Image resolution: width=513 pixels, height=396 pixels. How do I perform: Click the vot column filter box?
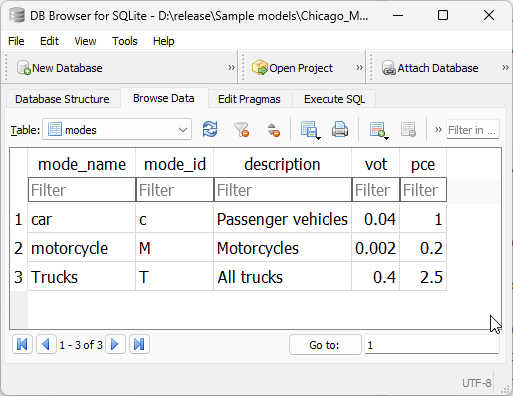click(x=376, y=190)
